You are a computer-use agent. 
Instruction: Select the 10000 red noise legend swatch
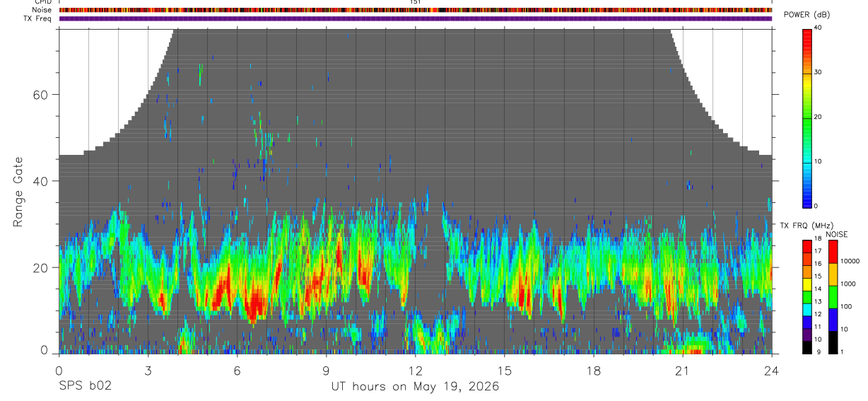(833, 252)
